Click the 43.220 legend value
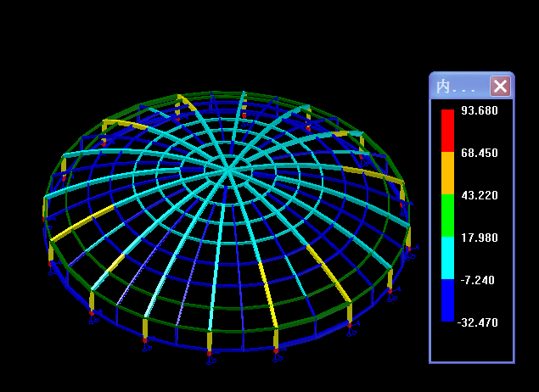Viewport: 539px width, 392px height. (x=480, y=195)
